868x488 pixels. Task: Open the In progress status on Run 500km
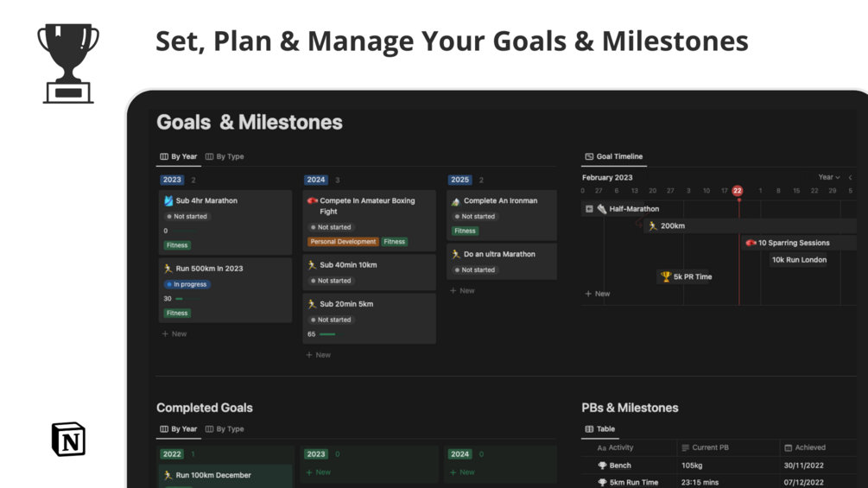(x=187, y=284)
